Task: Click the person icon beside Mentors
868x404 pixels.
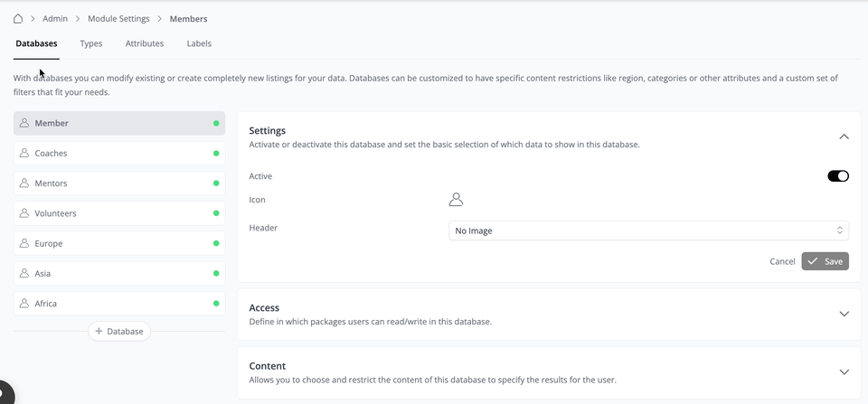Action: click(x=24, y=183)
